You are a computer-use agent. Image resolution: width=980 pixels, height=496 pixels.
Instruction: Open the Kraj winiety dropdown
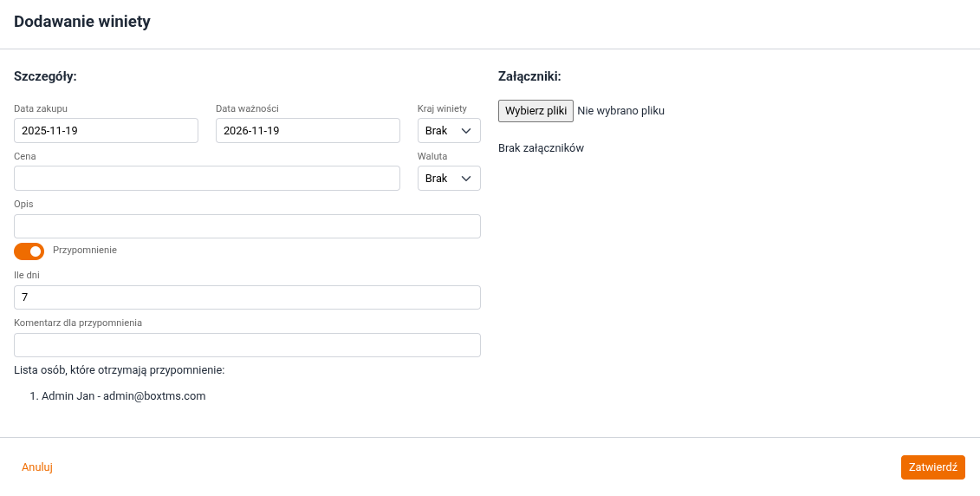pyautogui.click(x=448, y=130)
